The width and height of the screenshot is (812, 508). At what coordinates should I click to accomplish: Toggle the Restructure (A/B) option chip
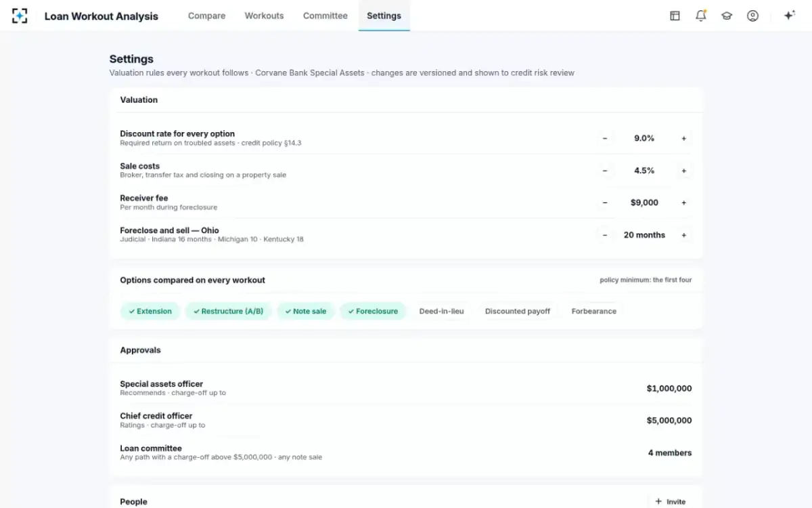coord(229,312)
